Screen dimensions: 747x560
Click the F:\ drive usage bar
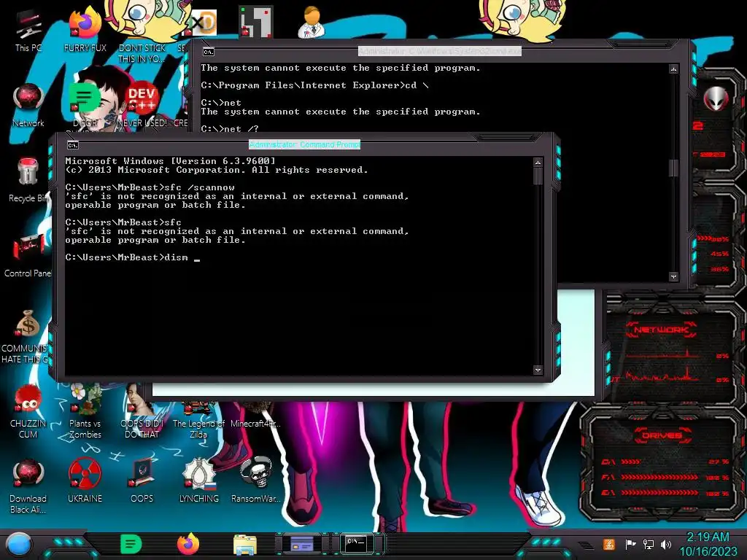665,477
